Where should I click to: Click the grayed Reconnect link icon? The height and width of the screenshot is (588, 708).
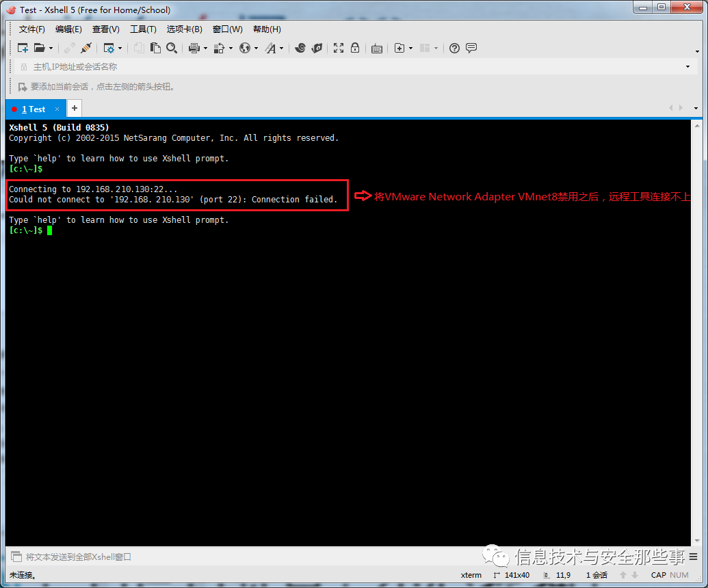pyautogui.click(x=69, y=48)
